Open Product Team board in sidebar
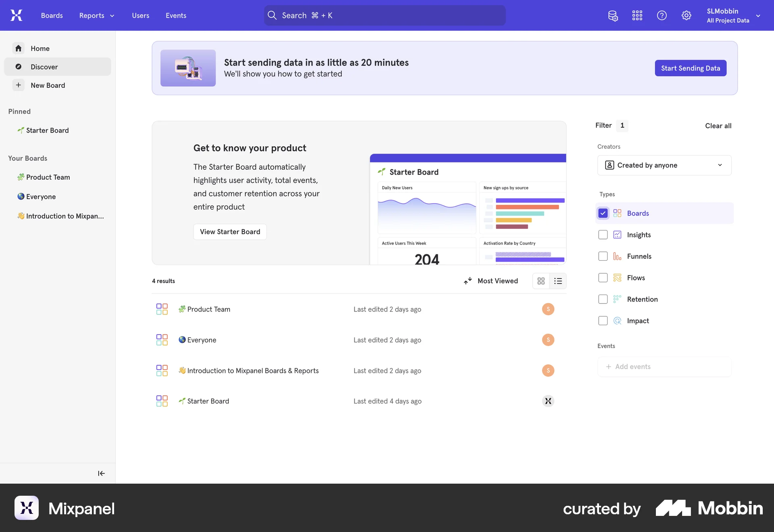 44,177
